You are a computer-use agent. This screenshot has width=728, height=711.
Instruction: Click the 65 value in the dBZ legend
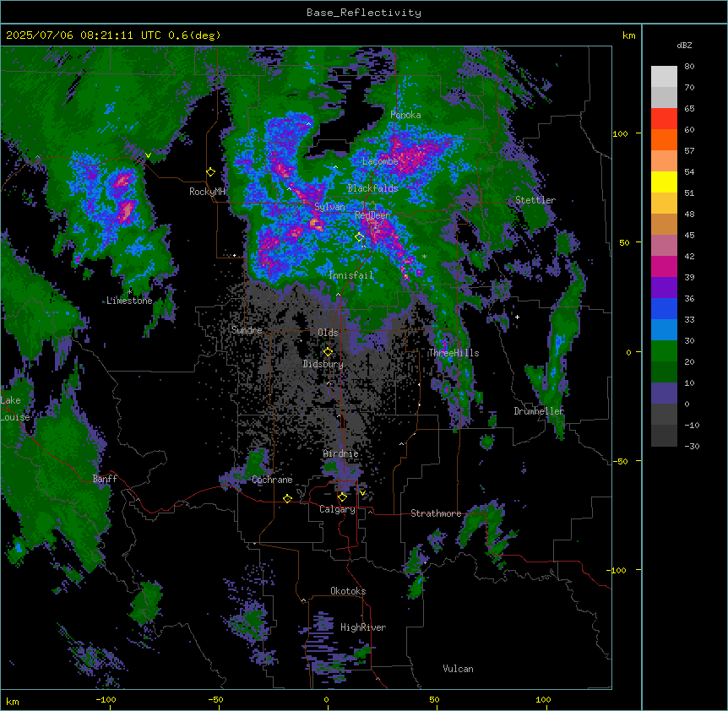(x=689, y=109)
